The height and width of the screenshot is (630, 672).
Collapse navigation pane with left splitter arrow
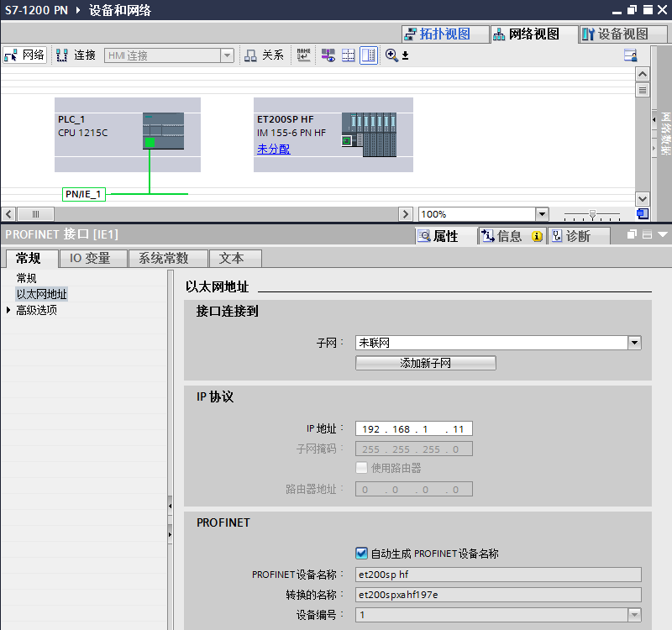[x=171, y=507]
